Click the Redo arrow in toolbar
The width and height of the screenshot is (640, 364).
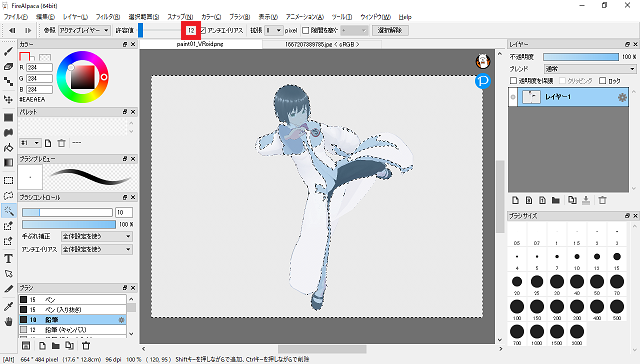point(28,30)
